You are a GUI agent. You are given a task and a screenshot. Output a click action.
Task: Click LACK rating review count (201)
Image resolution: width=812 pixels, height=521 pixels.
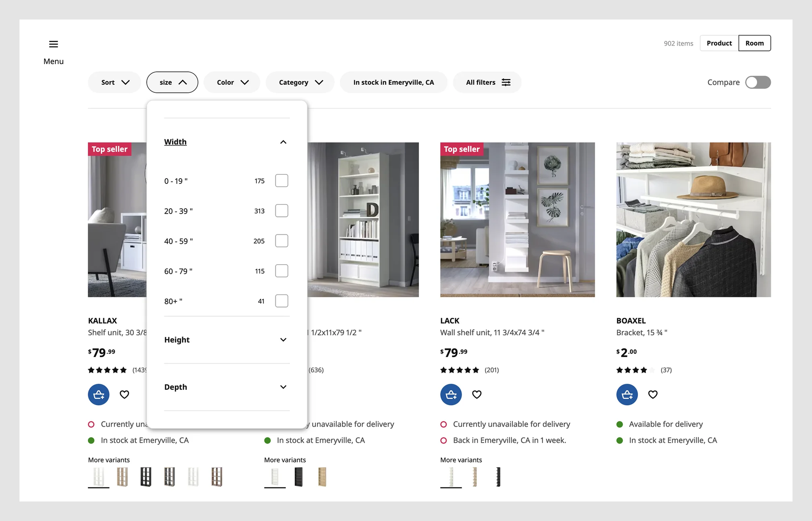[492, 370]
